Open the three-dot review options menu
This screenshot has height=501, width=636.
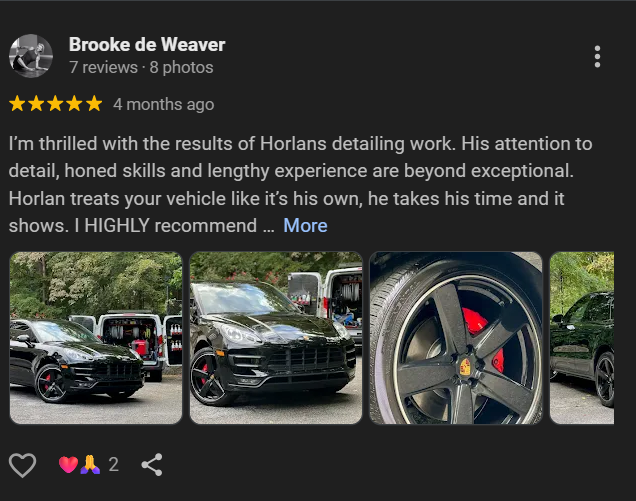597,56
